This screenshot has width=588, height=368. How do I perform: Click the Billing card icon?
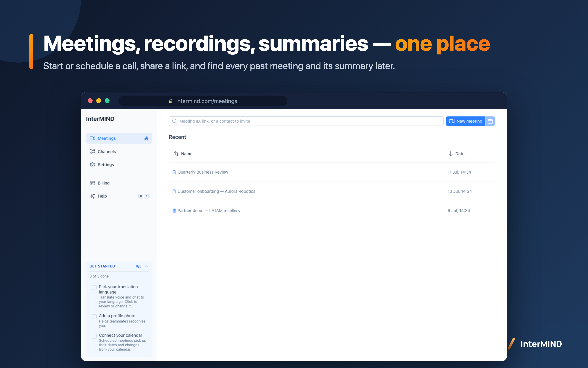(x=92, y=183)
